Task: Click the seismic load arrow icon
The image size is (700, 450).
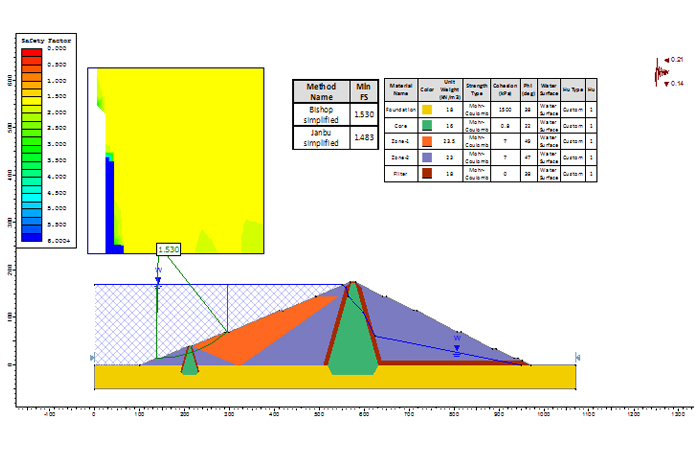Action: (x=660, y=72)
